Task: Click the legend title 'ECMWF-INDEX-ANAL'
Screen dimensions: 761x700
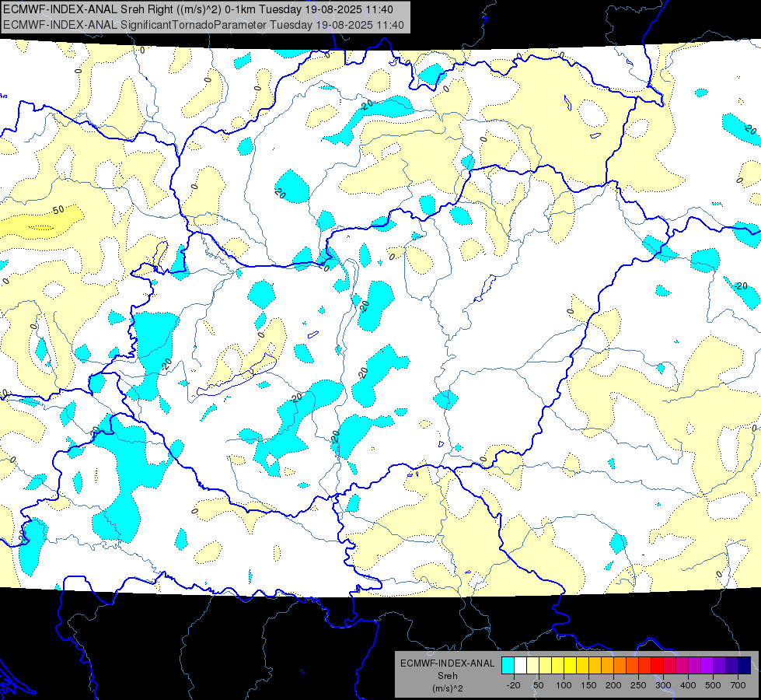Action: pyautogui.click(x=447, y=663)
